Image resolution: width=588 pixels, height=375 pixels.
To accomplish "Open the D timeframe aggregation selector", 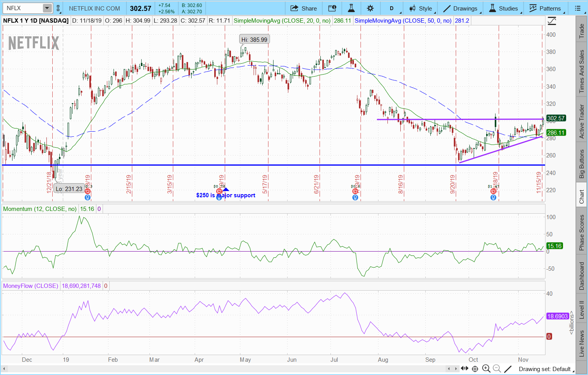I will 391,8.
